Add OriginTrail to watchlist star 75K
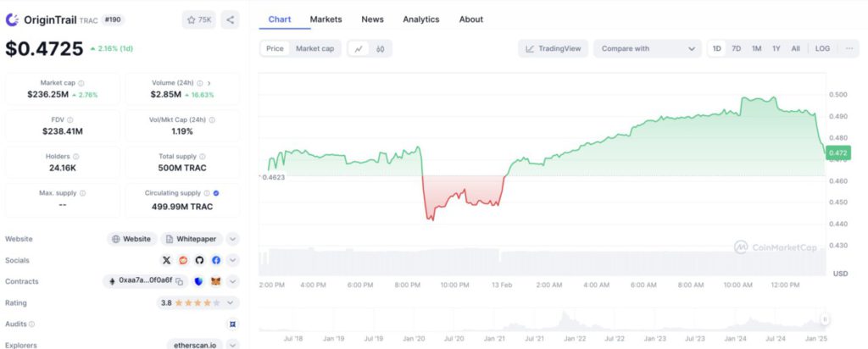The image size is (868, 349). tap(198, 20)
